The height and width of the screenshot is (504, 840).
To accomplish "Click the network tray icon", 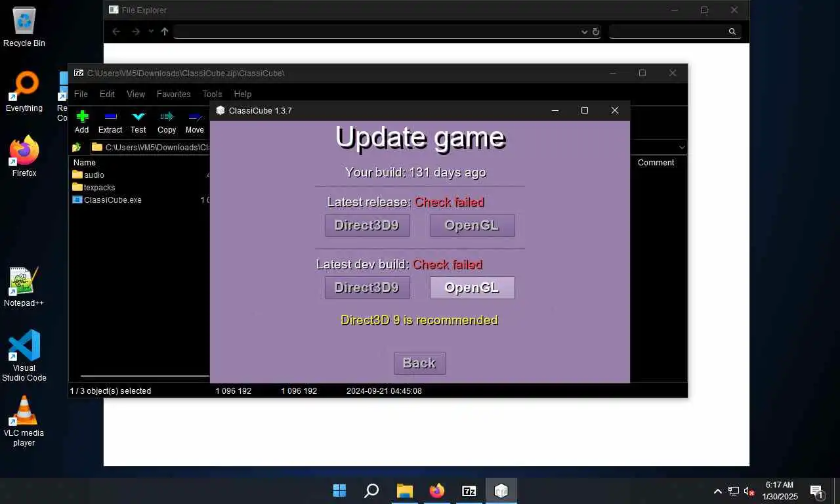I will pos(734,491).
